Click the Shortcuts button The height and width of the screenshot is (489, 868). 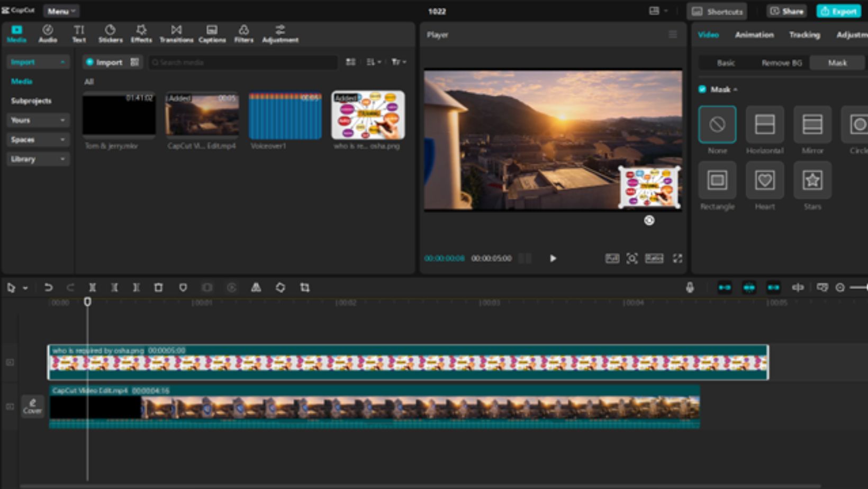(717, 11)
